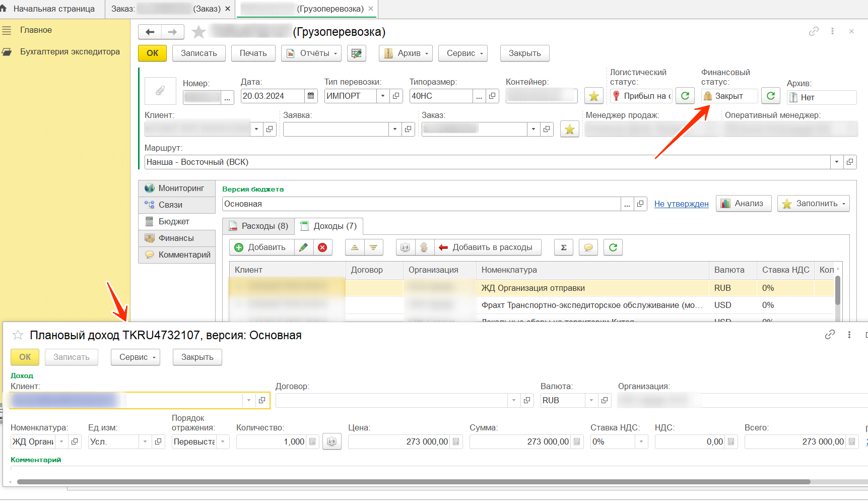Open the upper Сервис dropdown menu
The height and width of the screenshot is (503, 868).
pos(463,53)
